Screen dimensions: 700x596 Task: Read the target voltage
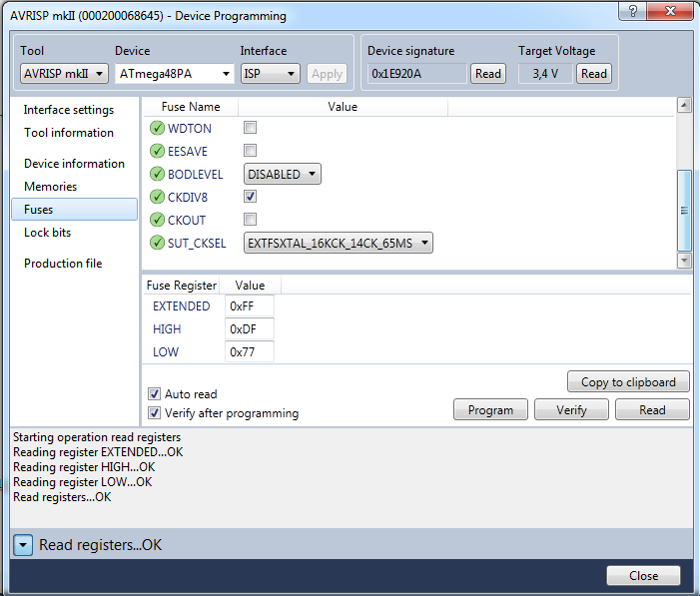pyautogui.click(x=594, y=74)
